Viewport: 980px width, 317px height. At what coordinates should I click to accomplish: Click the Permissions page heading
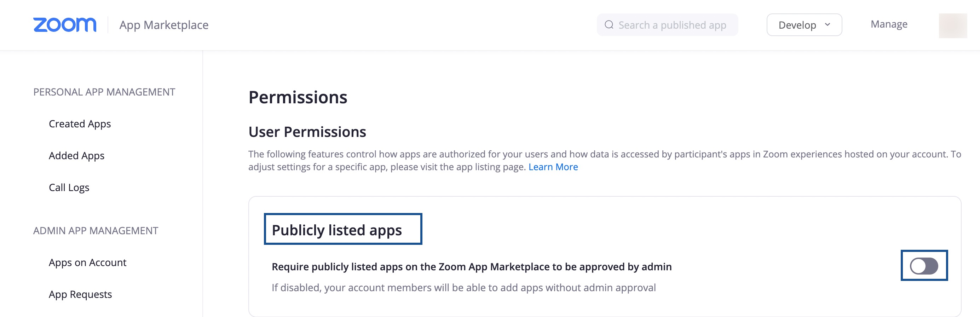[x=298, y=97]
